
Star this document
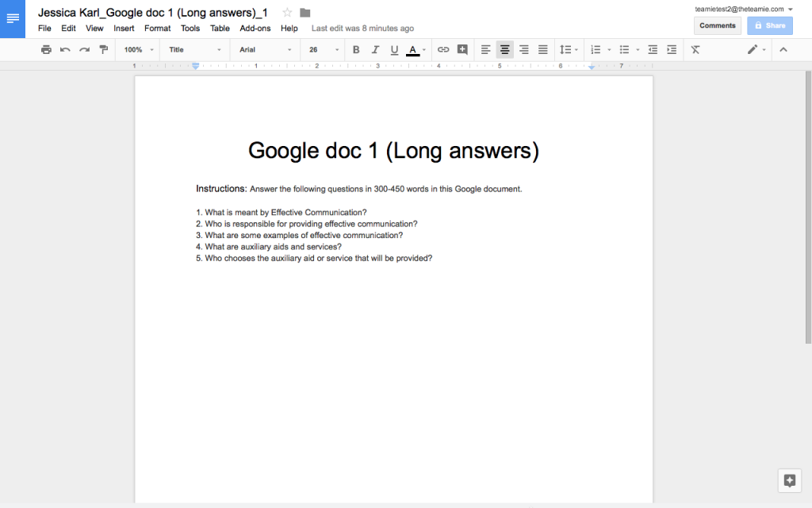click(287, 13)
